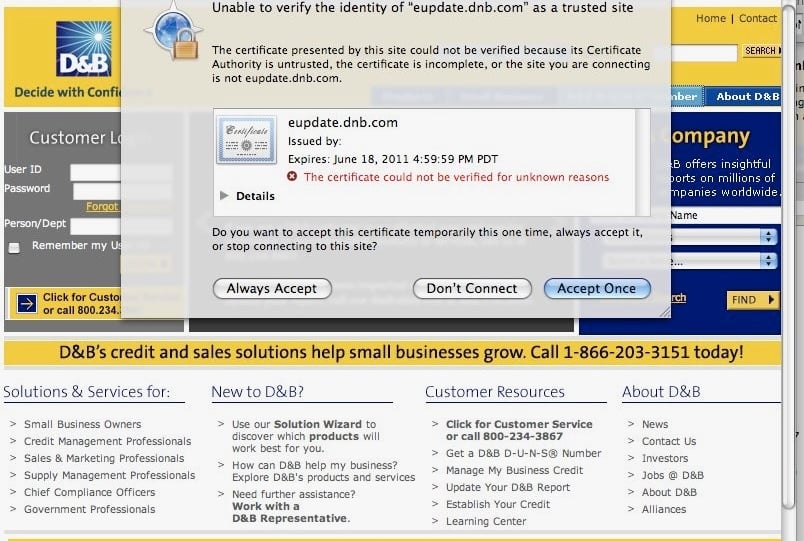Screen dimensions: 804x541
Task: Click the certificate thumbnail icon
Action: click(x=247, y=139)
